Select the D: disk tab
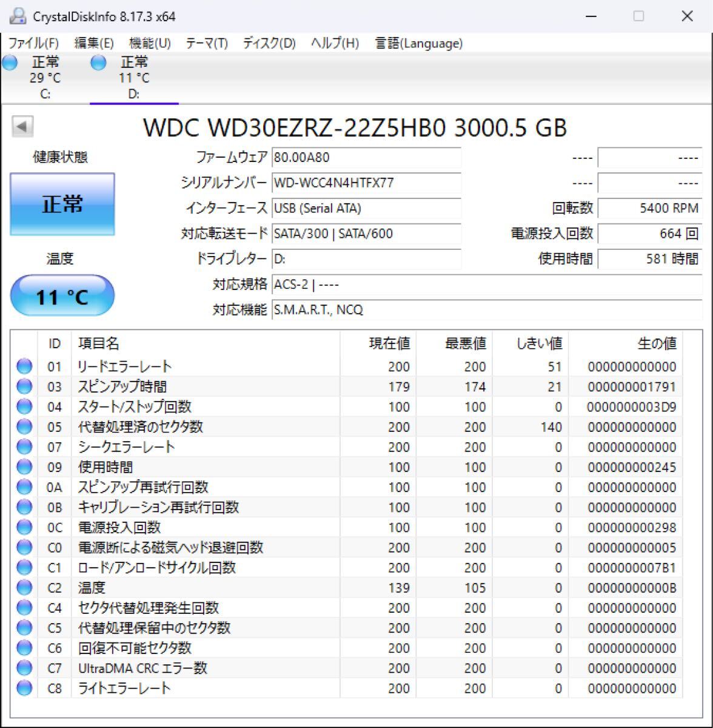The image size is (713, 728). point(134,78)
